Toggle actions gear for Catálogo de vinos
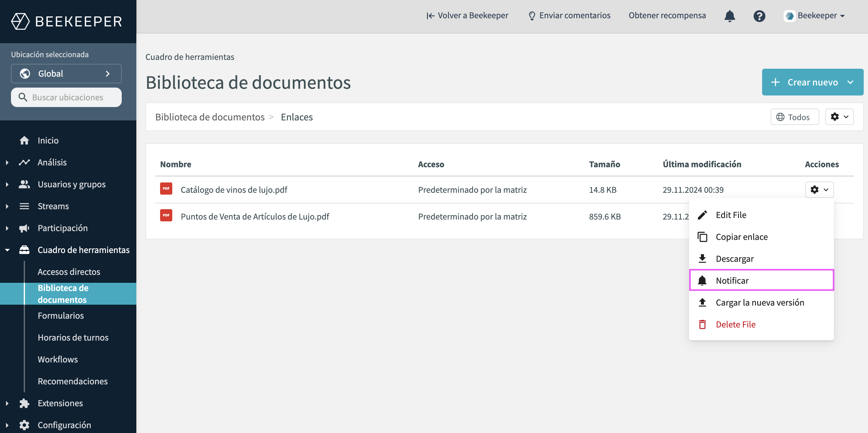 [819, 189]
